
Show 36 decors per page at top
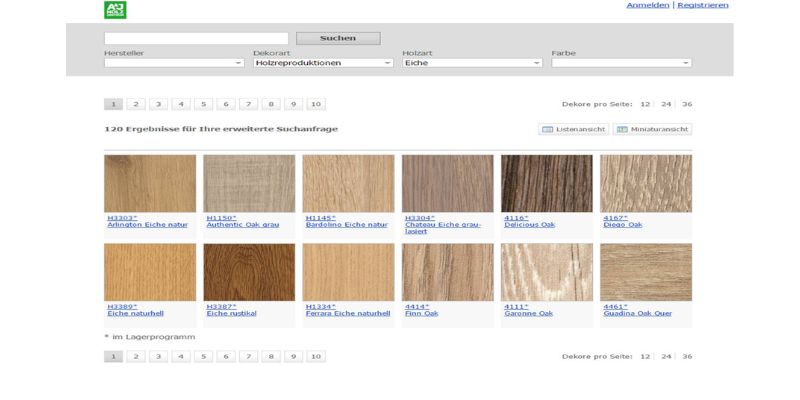[x=687, y=104]
